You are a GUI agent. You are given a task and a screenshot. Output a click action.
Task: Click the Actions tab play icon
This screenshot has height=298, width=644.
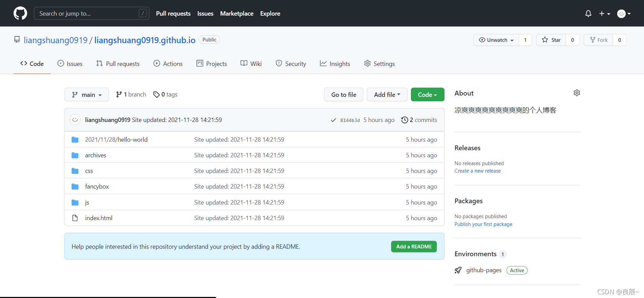(157, 63)
